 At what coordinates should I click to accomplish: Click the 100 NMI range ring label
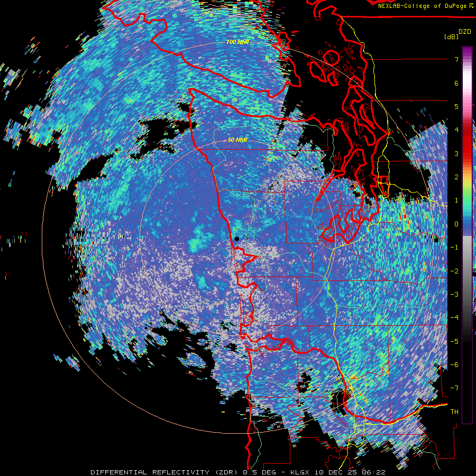237,42
